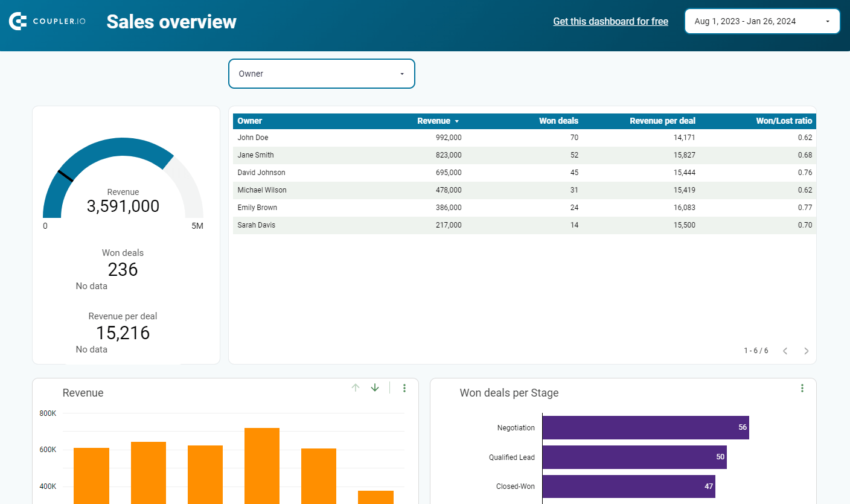Click the Coupler.io logo
This screenshot has width=850, height=504.
[x=47, y=21]
